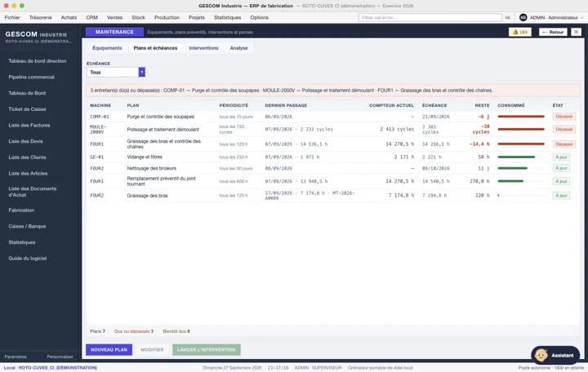Open Liste des Documents d'Achat in sidebar

pyautogui.click(x=32, y=192)
